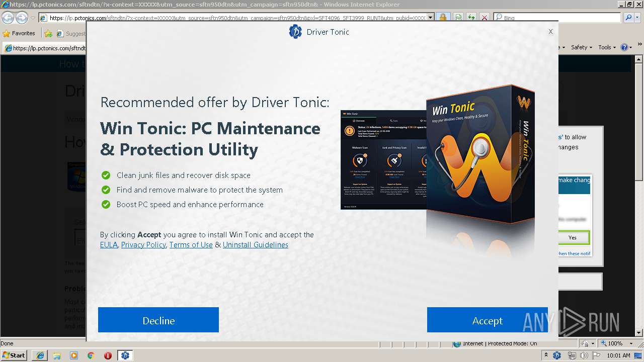The height and width of the screenshot is (362, 644).
Task: Click the Driver Tonic system tray icon
Action: pos(557,355)
